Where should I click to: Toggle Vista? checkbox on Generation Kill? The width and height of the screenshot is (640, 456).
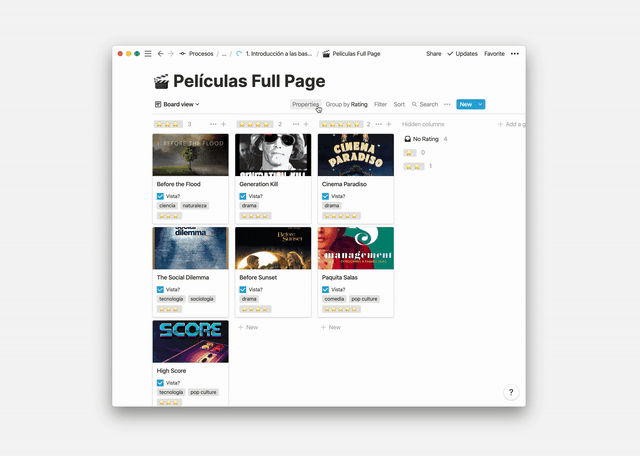click(x=243, y=196)
